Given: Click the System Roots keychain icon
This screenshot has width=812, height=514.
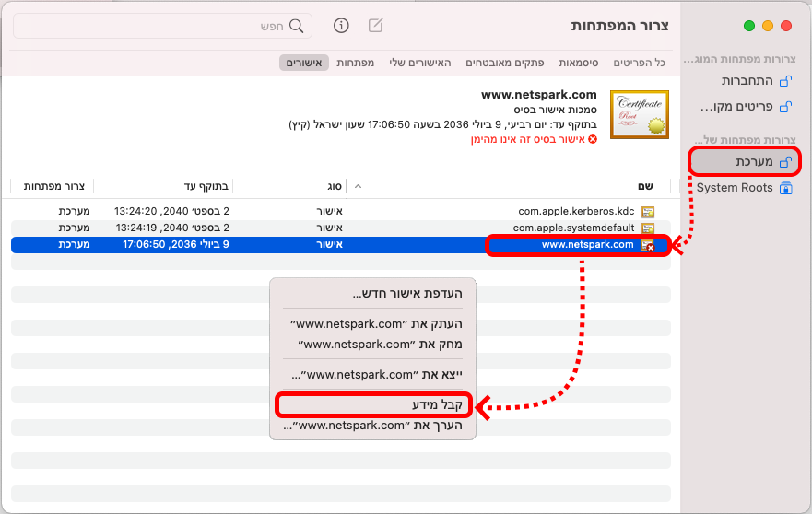Looking at the screenshot, I should (x=785, y=188).
